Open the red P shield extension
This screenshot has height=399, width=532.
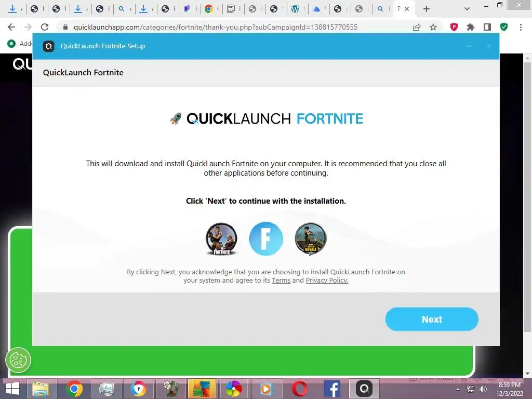454,27
